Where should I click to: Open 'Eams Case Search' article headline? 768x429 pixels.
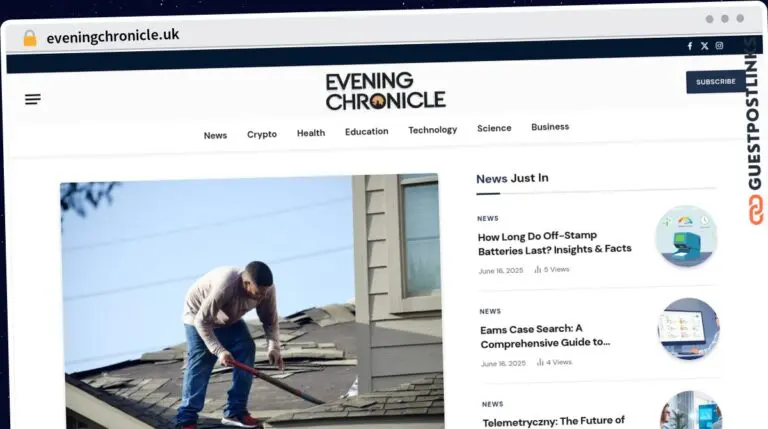[x=545, y=336]
